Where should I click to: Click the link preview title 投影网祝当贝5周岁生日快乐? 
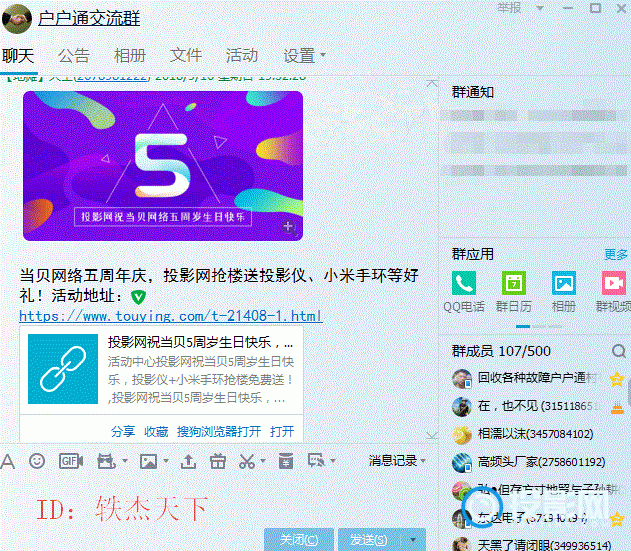tap(200, 343)
